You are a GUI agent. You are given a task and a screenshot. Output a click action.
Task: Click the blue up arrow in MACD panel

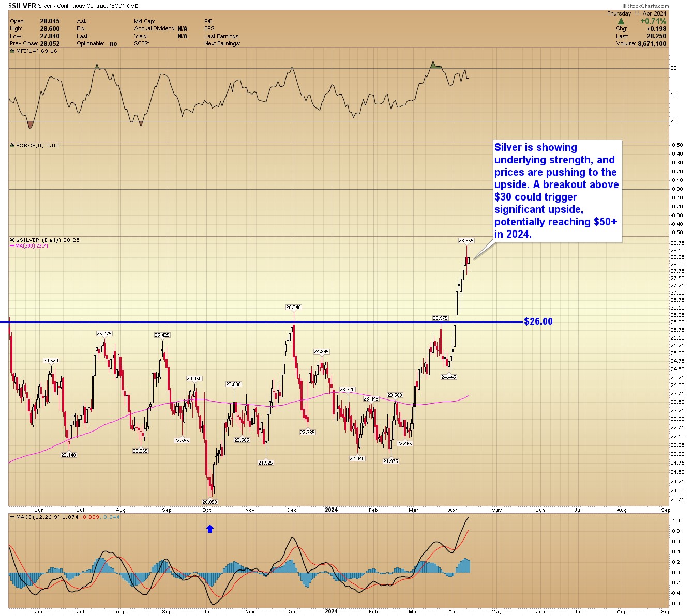click(210, 529)
